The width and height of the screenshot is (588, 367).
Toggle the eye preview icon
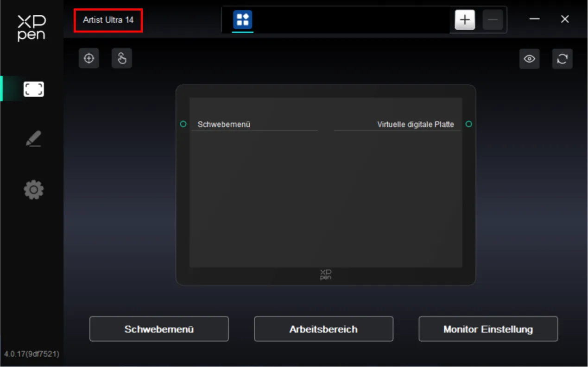530,59
